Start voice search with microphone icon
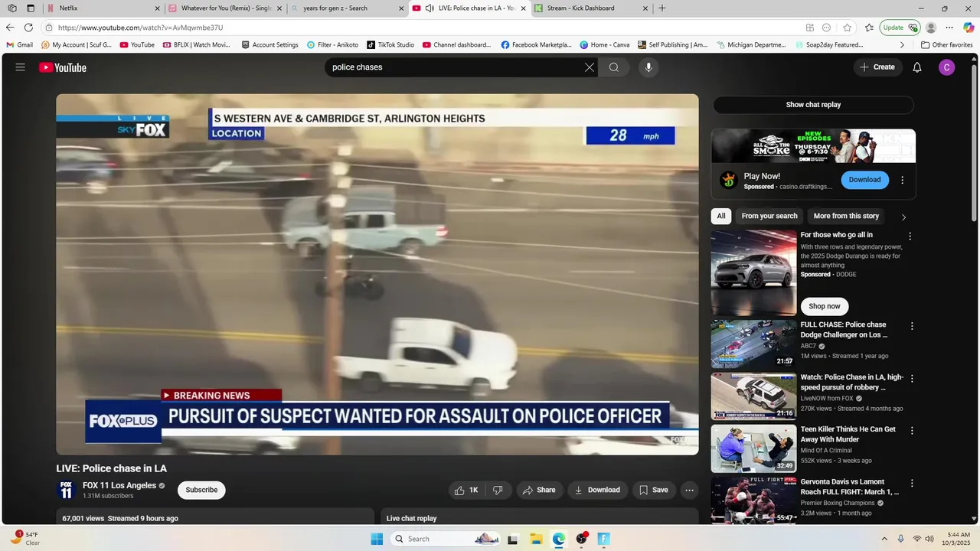Viewport: 980px width, 551px height. coord(648,67)
